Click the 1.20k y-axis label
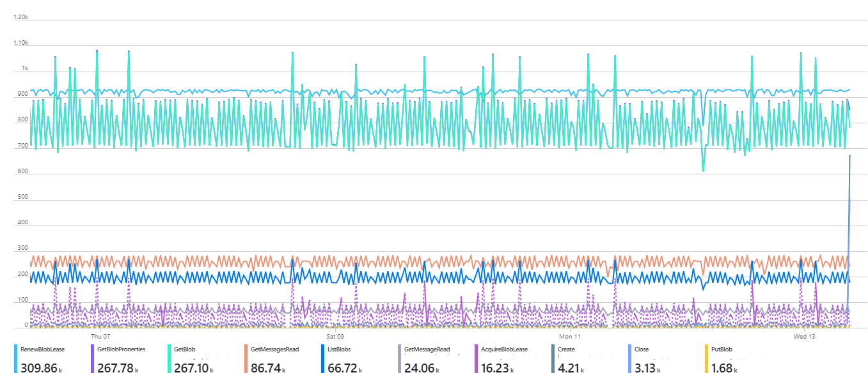Screen dimensions: 868x391 coord(21,17)
